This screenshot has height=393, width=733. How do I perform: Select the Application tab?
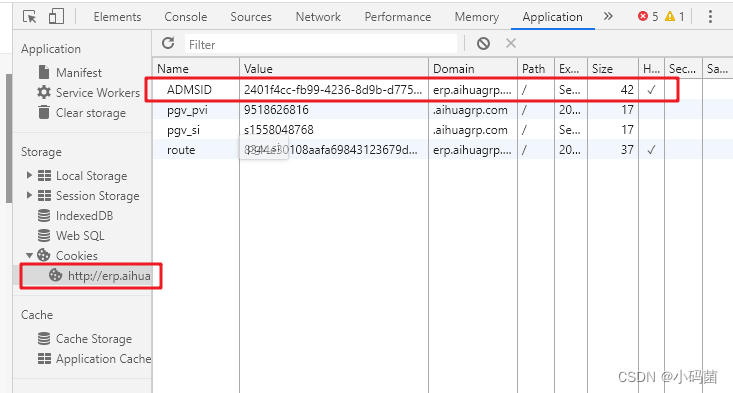552,17
